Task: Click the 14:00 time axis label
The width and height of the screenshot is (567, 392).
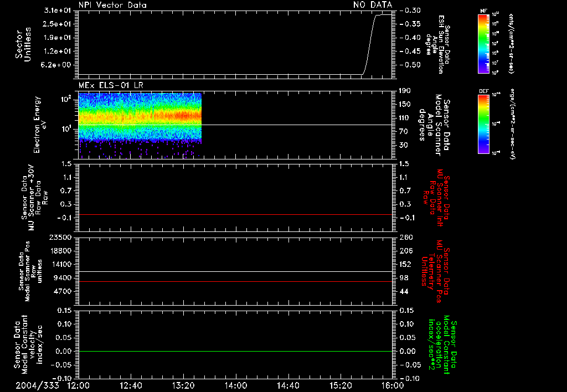Action: (236, 385)
